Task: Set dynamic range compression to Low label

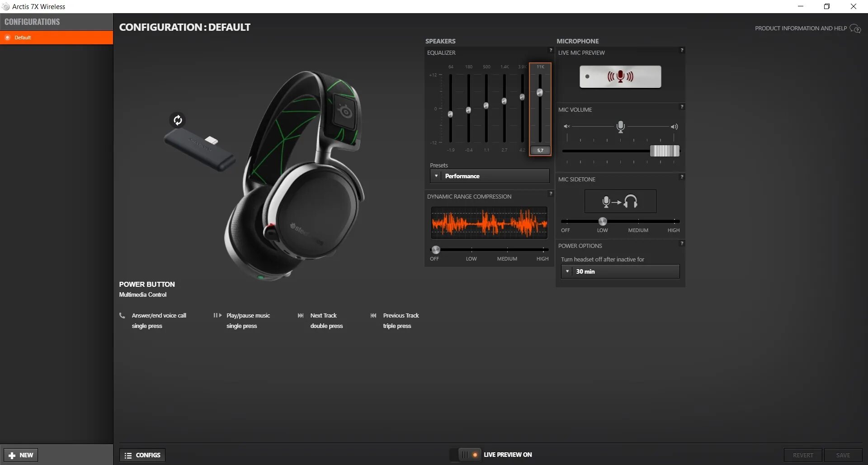Action: click(x=471, y=259)
